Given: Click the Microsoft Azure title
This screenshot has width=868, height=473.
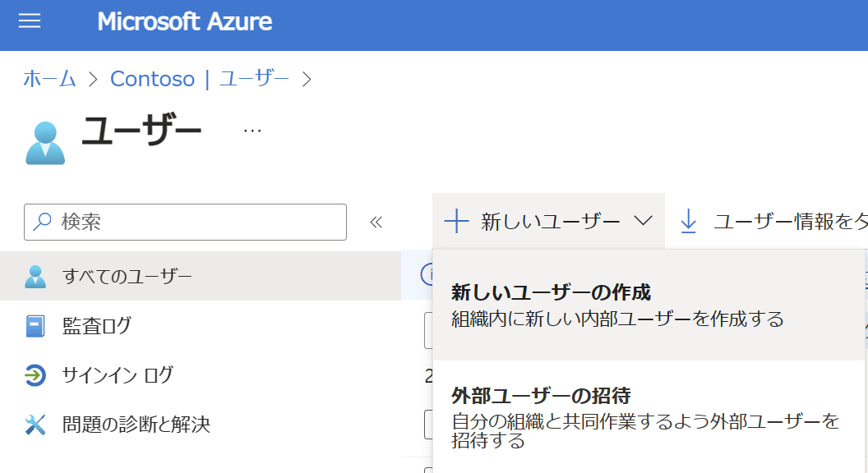Looking at the screenshot, I should click(x=184, y=21).
